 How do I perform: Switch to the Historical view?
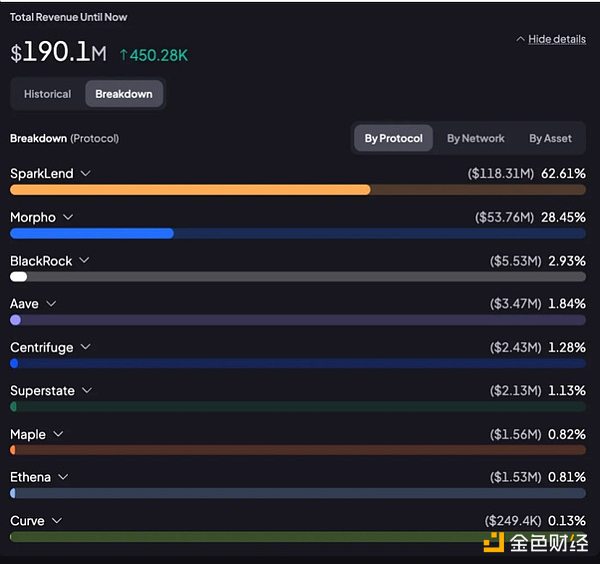pyautogui.click(x=47, y=94)
